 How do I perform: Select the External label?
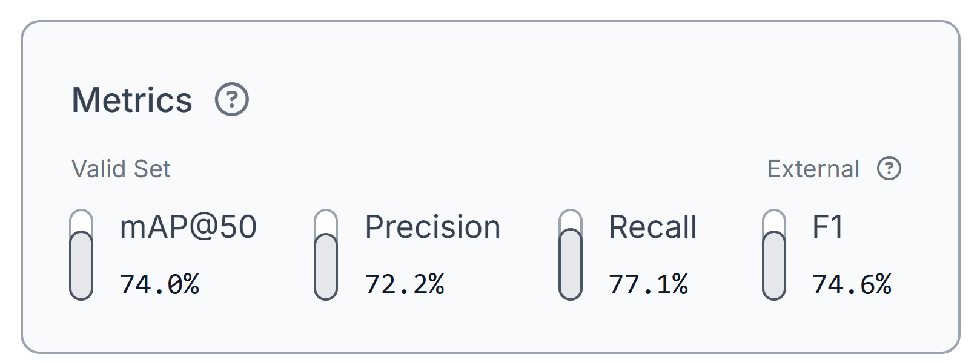(x=813, y=169)
